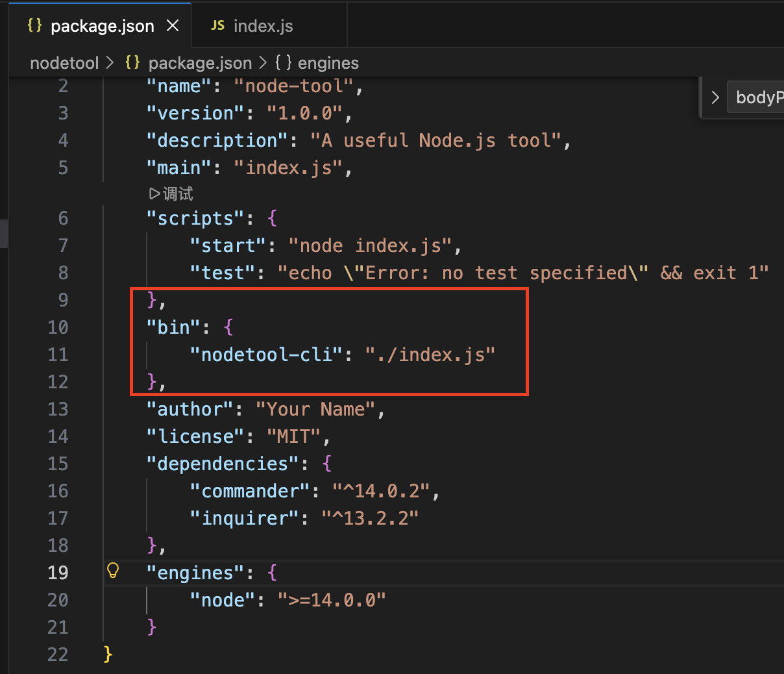This screenshot has width=784, height=674.
Task: Click the nodetool breadcrumb folder
Action: (64, 63)
